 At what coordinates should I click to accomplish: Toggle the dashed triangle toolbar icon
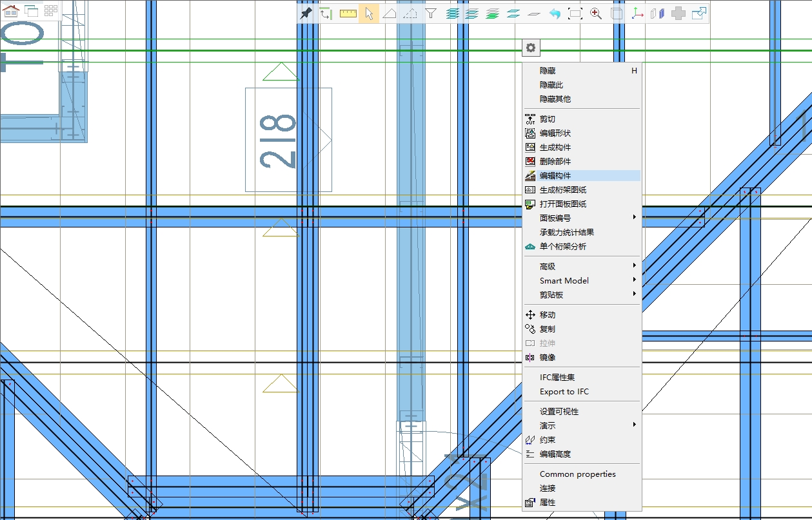coord(410,14)
